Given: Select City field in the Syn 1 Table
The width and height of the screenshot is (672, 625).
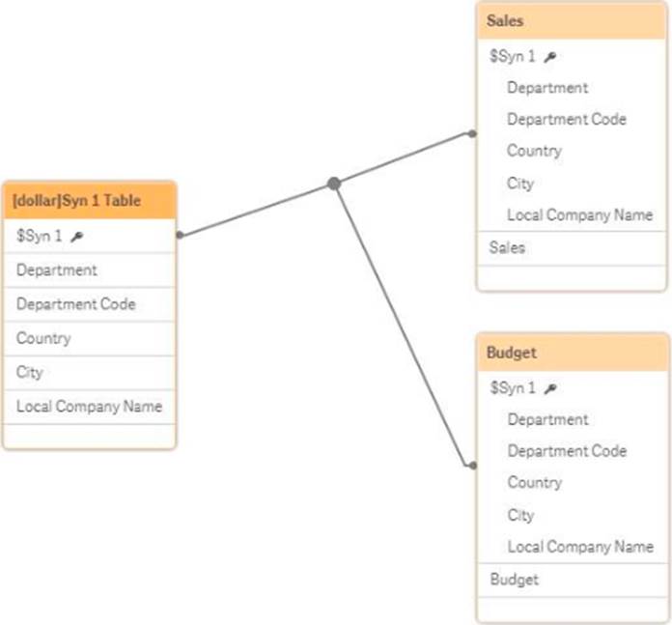Looking at the screenshot, I should pos(30,372).
